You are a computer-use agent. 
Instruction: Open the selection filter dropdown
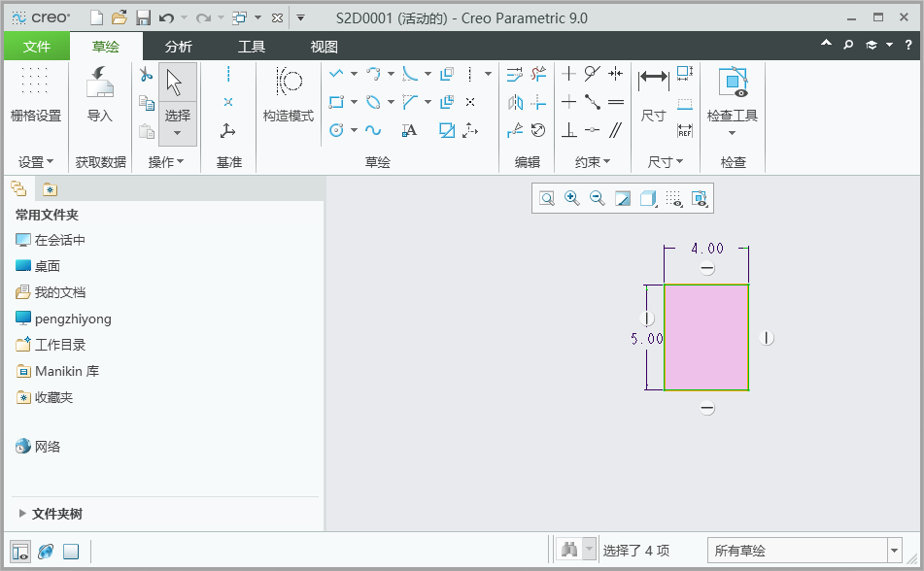pos(804,551)
